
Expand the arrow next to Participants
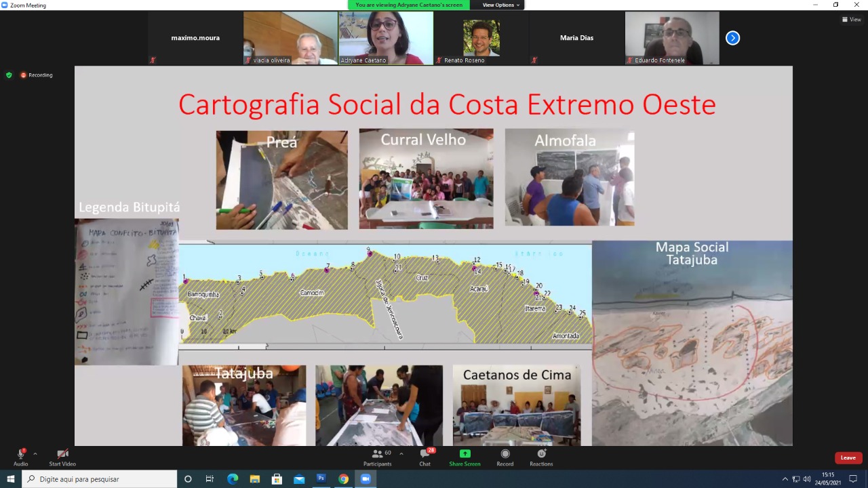click(401, 453)
